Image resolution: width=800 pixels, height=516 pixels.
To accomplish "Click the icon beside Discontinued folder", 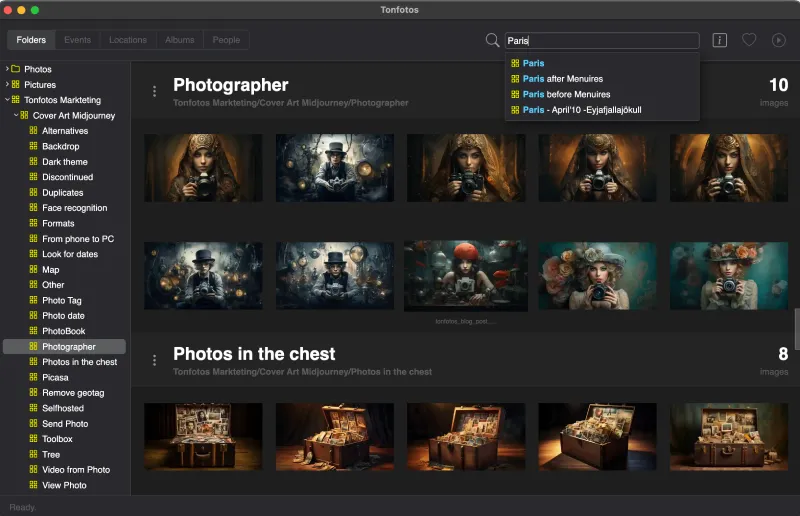I will (33, 177).
